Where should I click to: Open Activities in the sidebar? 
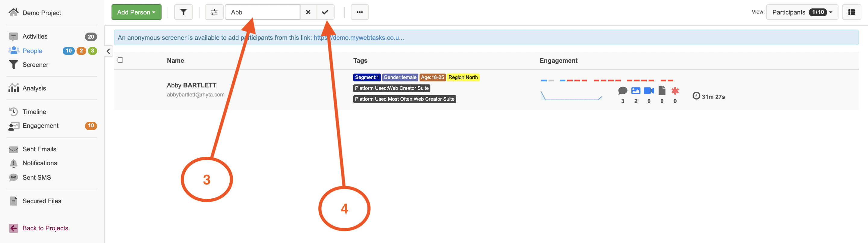pos(35,36)
